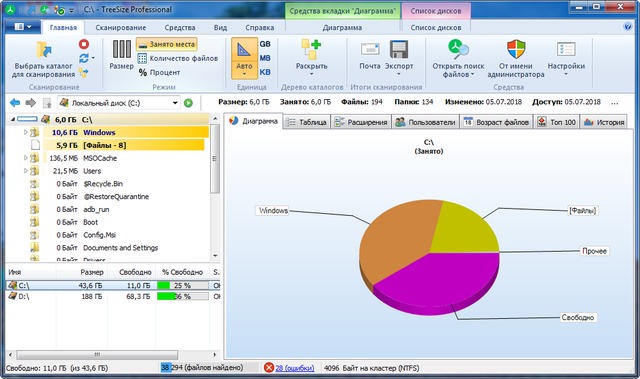Set the unit to MB
Viewport: 640px width, 379px height.
(x=265, y=58)
